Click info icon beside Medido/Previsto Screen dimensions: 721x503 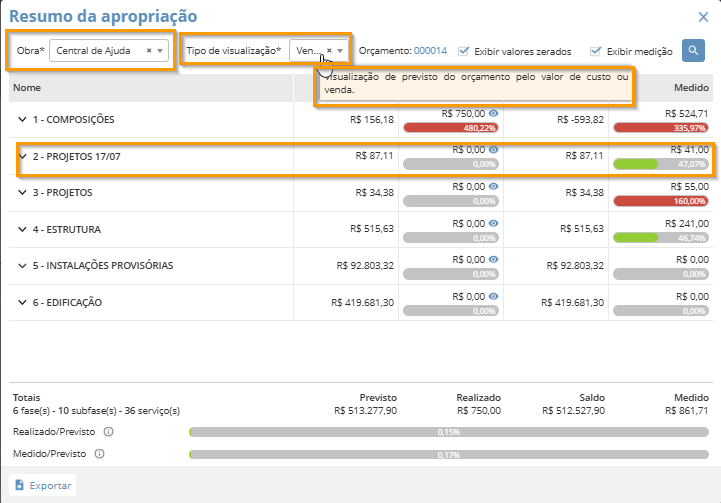tap(99, 453)
